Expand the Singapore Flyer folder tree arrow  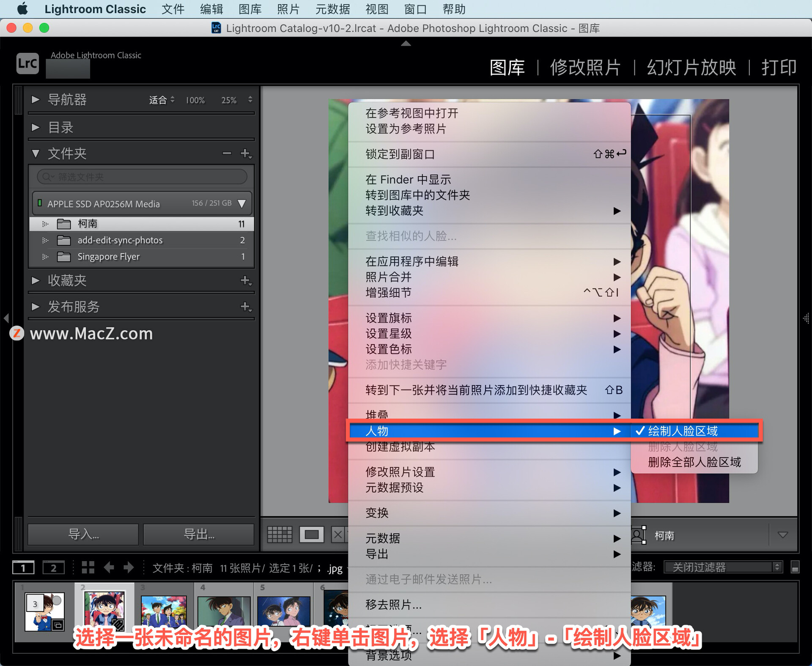[x=45, y=257]
